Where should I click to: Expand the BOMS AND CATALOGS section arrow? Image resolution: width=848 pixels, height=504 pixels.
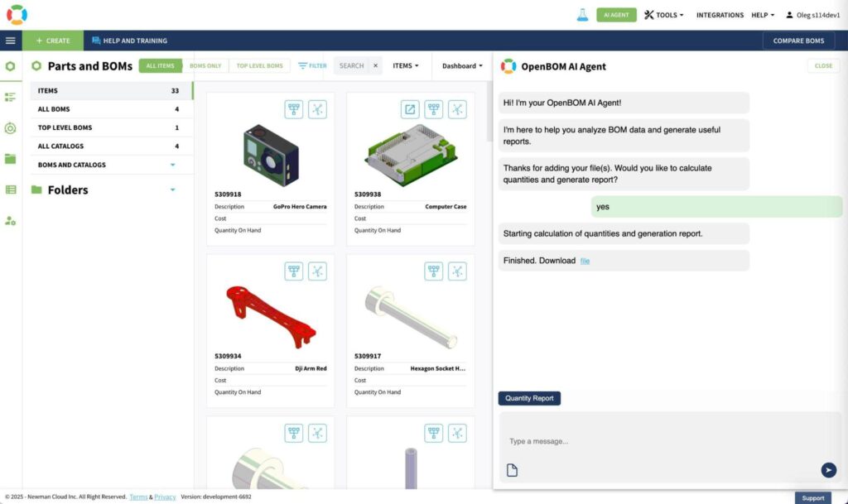tap(172, 165)
